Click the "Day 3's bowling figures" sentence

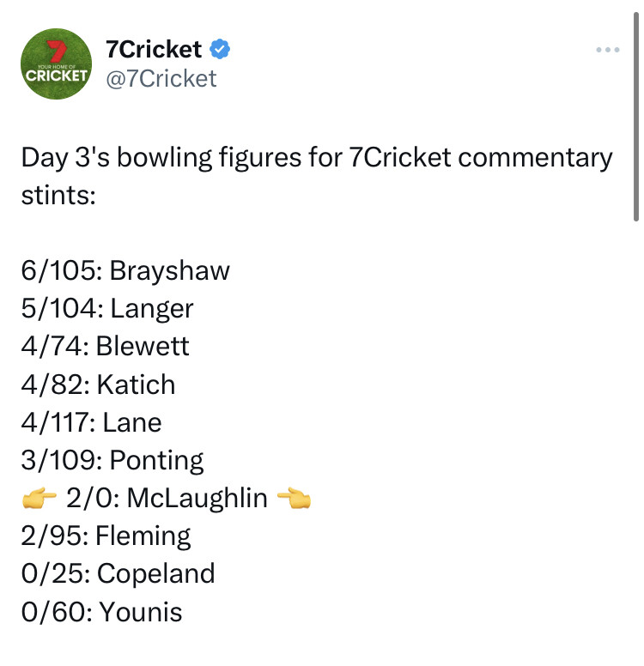click(317, 158)
